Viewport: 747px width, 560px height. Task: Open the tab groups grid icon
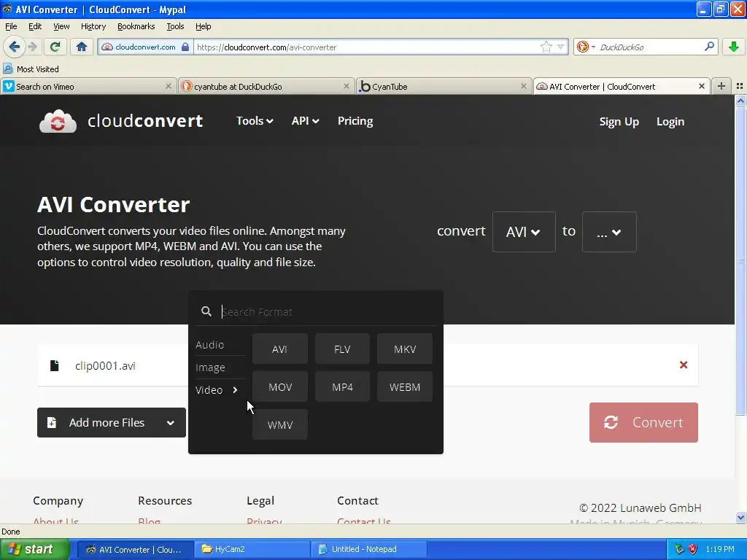pos(740,86)
